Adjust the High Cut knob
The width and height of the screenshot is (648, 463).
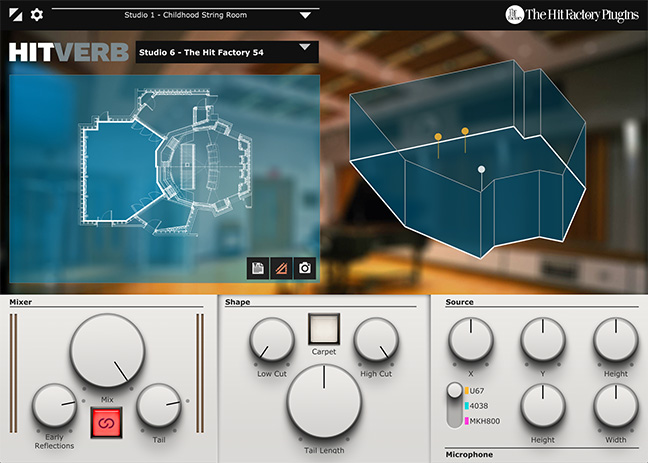[x=376, y=340]
